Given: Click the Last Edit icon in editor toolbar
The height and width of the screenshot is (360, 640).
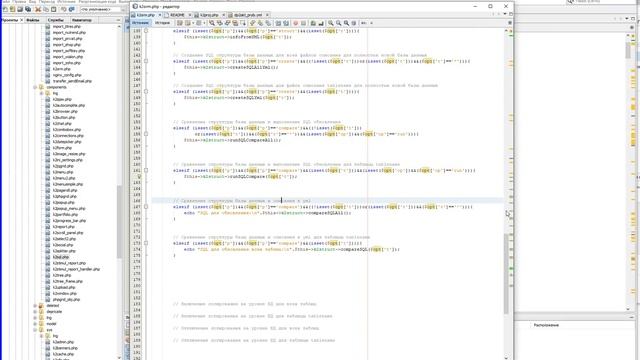Looking at the screenshot, I should point(180,23).
